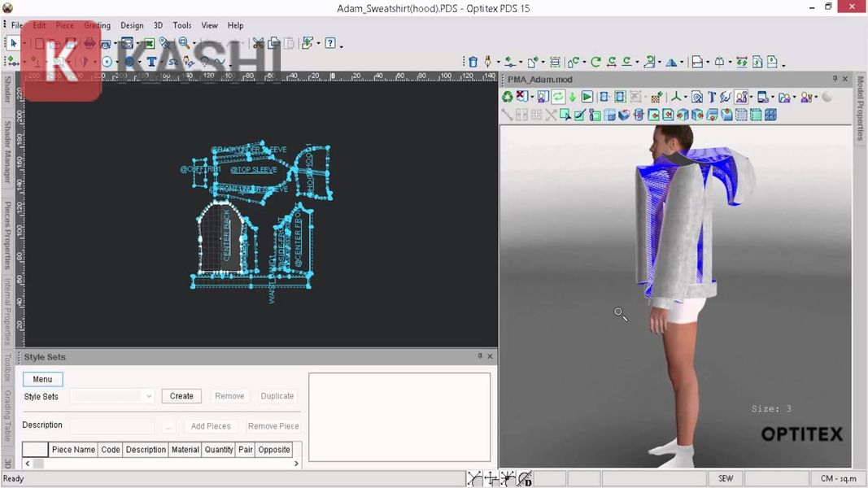The image size is (868, 488).
Task: Click the Zoom magnifier tool
Action: [x=184, y=43]
